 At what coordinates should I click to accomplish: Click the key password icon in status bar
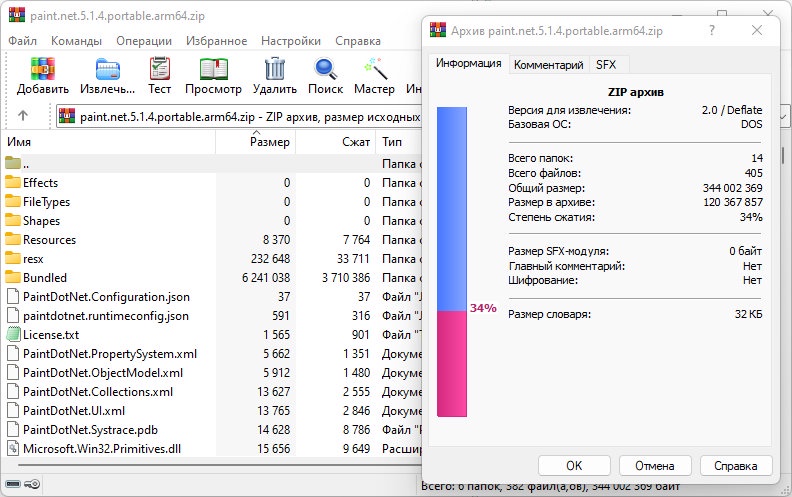click(32, 484)
